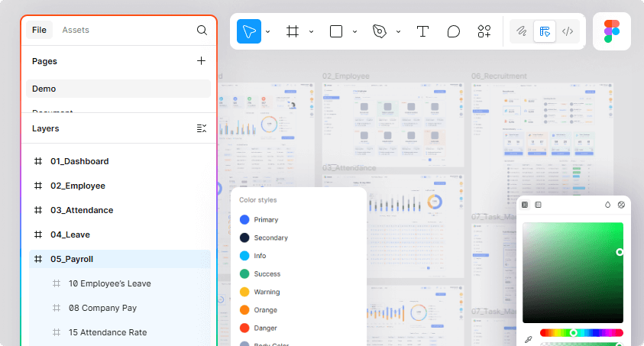Open the Actions and components tool

click(484, 31)
